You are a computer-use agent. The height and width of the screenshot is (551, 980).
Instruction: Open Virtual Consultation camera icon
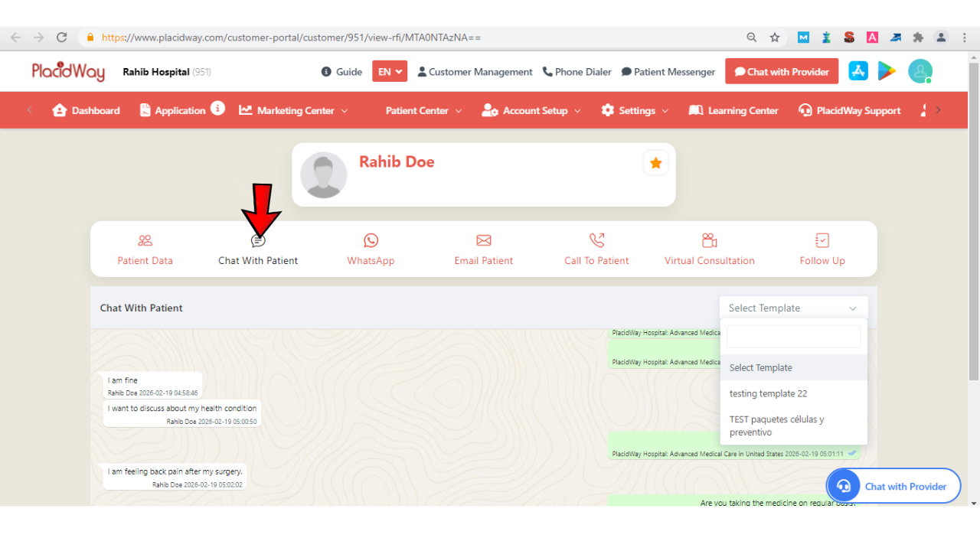[709, 240]
